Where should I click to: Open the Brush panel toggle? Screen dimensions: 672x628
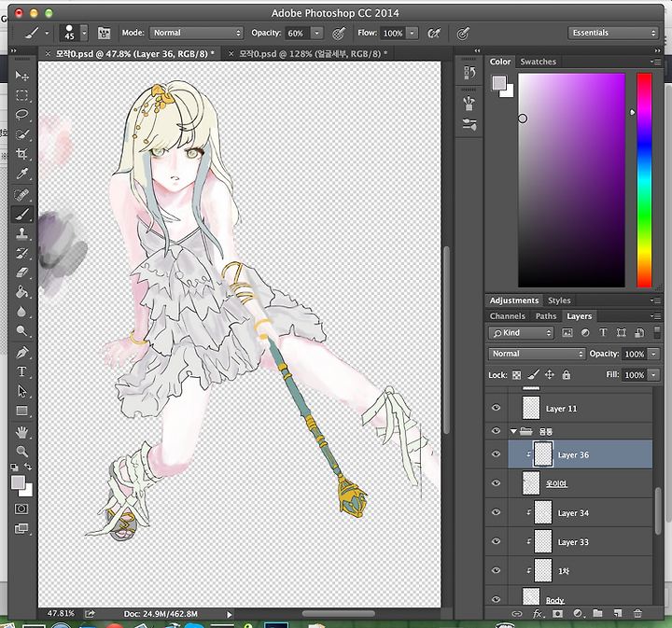pos(104,33)
